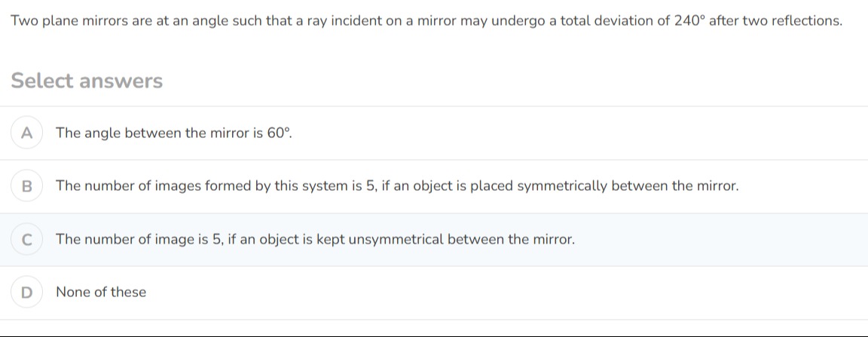Mark the option D letter circle
This screenshot has width=868, height=337.
click(x=26, y=292)
